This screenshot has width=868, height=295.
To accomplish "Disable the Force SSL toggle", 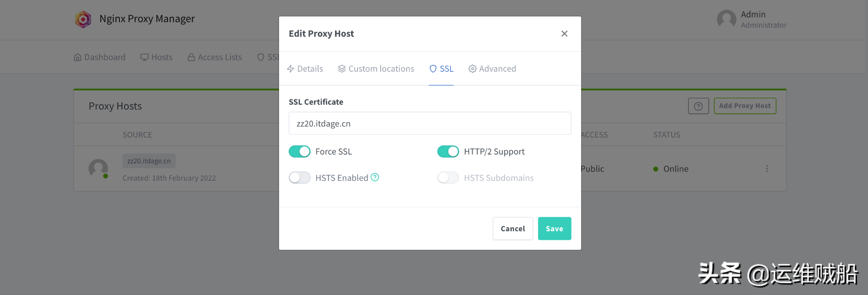I will pos(299,151).
